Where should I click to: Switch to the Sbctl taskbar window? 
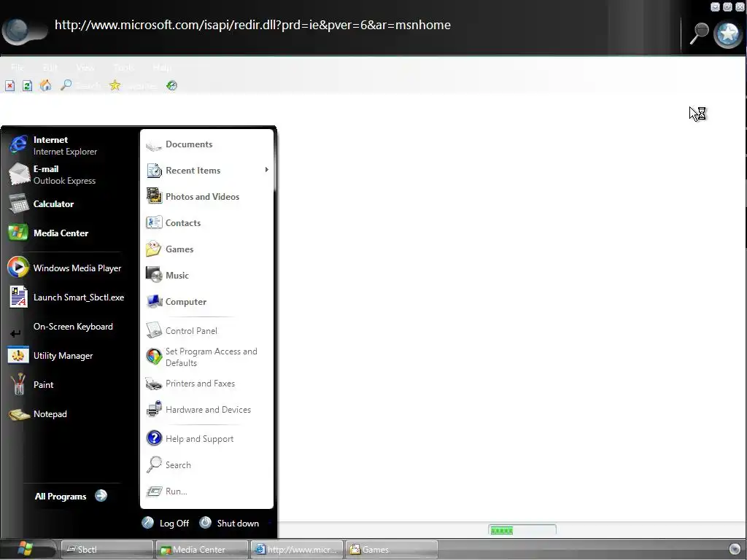pyautogui.click(x=107, y=550)
